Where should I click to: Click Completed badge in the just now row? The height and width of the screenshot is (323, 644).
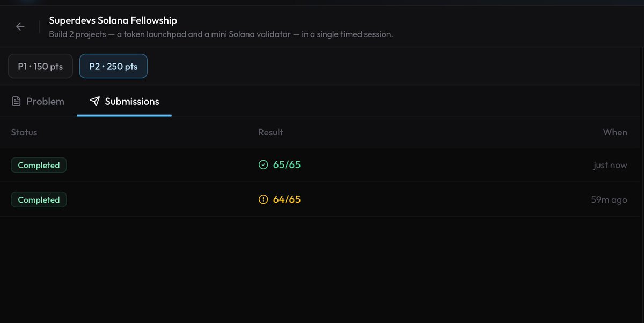39,165
